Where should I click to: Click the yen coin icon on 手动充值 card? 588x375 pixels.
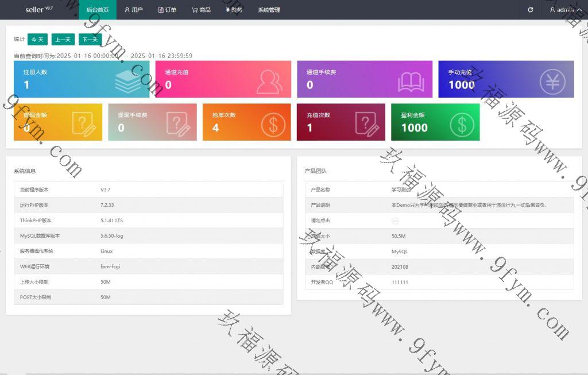point(552,81)
